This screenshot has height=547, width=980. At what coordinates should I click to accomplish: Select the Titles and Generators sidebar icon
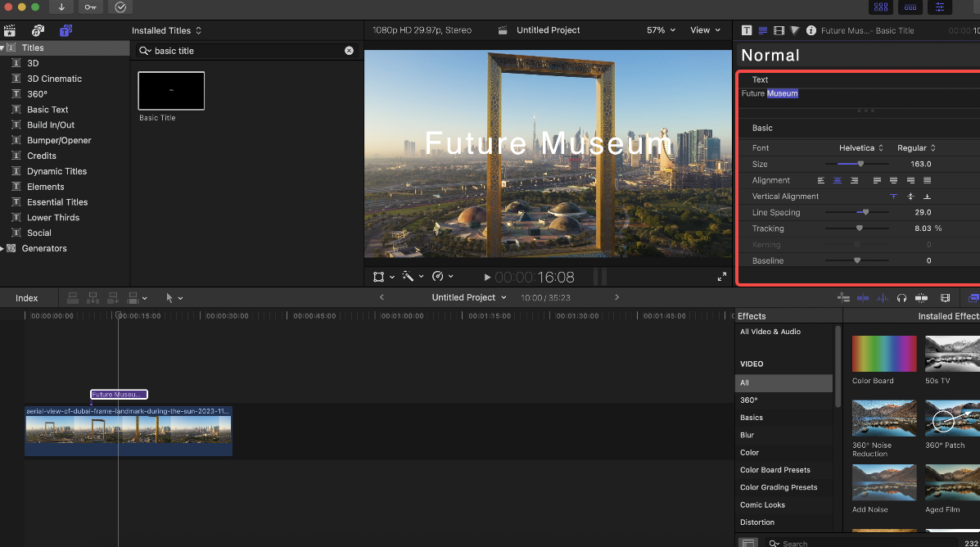tap(65, 30)
